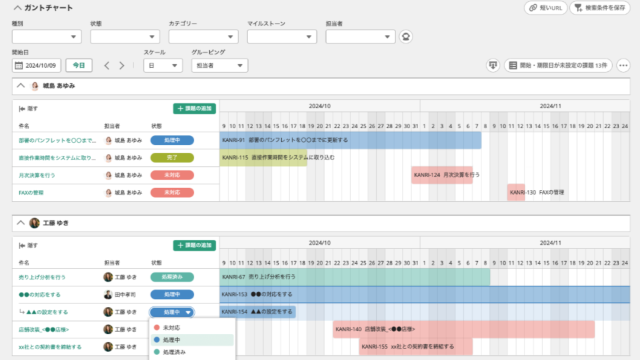Click 未対応 status badge for FAXの管理 row
Image resolution: width=640 pixels, height=360 pixels.
click(x=172, y=193)
